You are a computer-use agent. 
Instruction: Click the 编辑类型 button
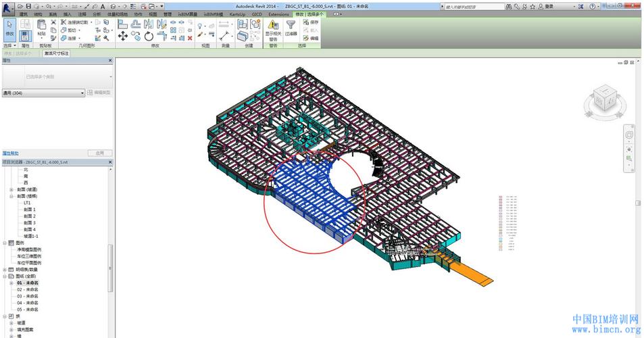point(99,93)
